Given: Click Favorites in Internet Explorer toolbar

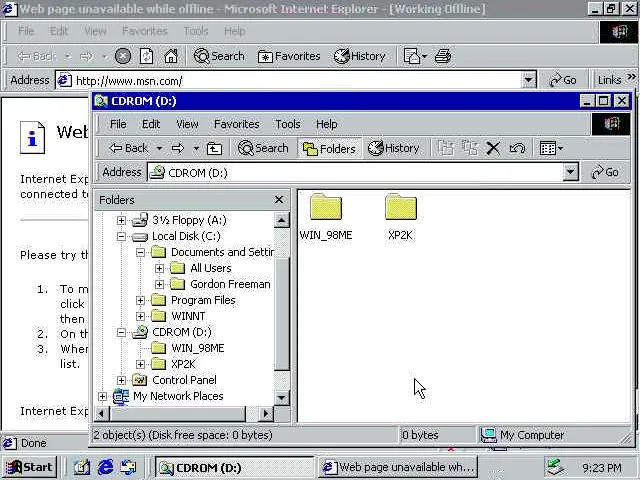Looking at the screenshot, I should coord(289,56).
